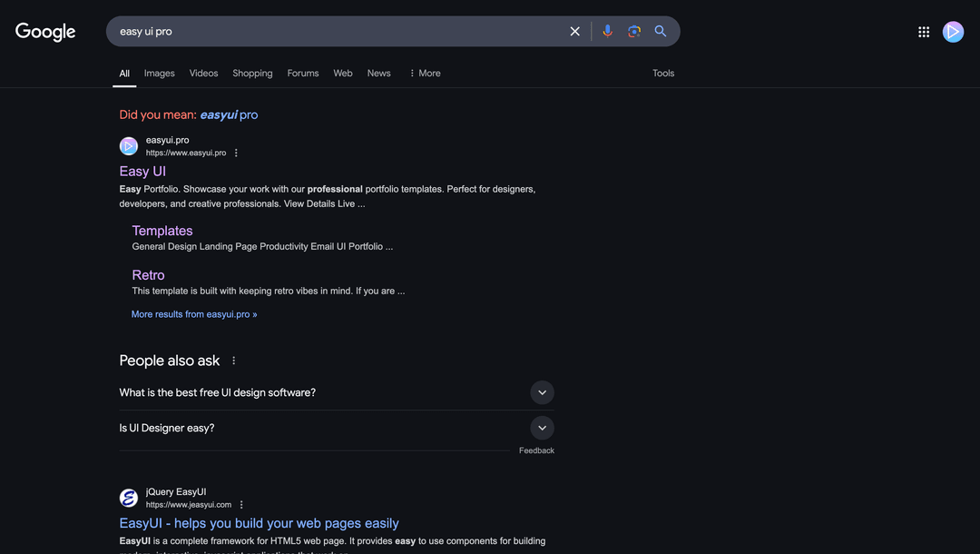Clear the search box with the X icon
980x554 pixels.
[x=574, y=32]
